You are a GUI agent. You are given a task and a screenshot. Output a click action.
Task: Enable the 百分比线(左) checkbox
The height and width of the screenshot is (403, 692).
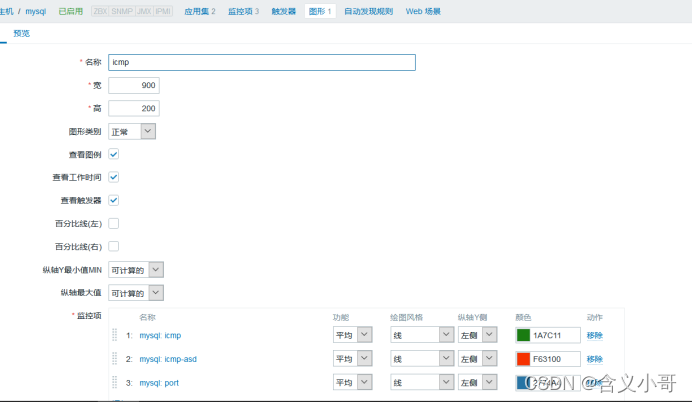[113, 223]
